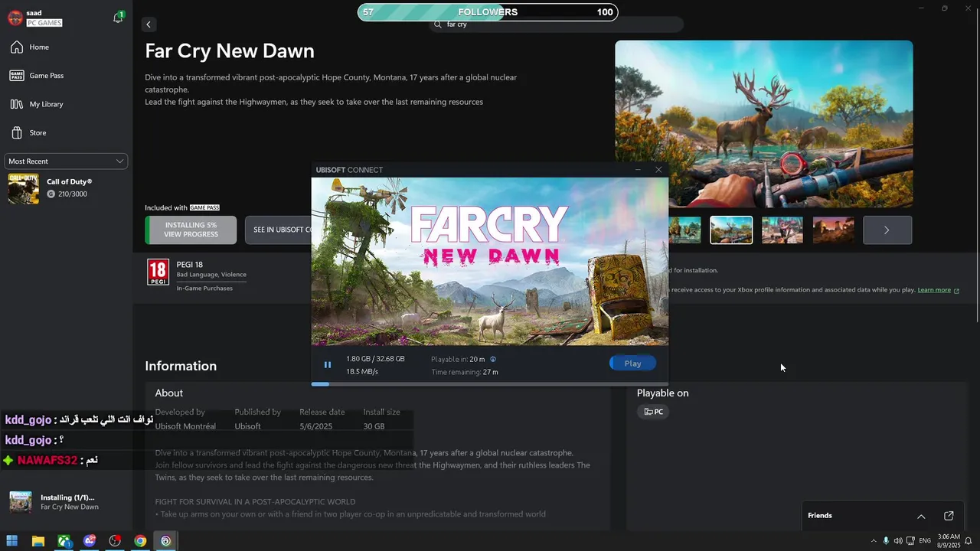Viewport: 980px width, 551px height.
Task: Click the 5/6/2025 release date
Action: (x=315, y=426)
